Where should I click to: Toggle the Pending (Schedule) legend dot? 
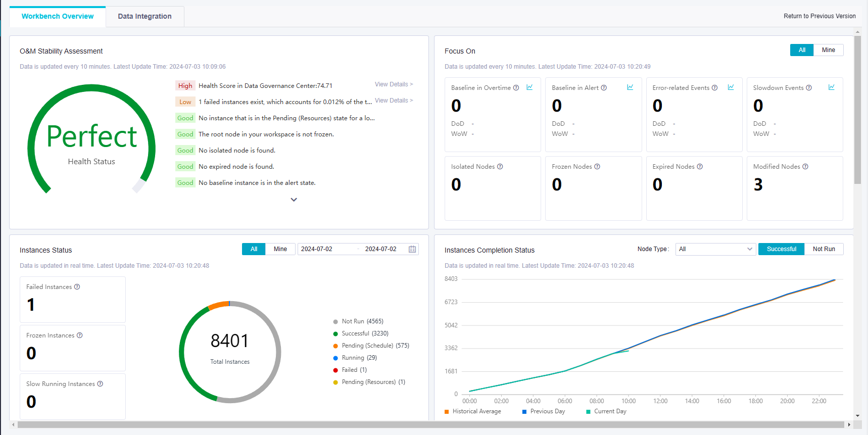(335, 346)
